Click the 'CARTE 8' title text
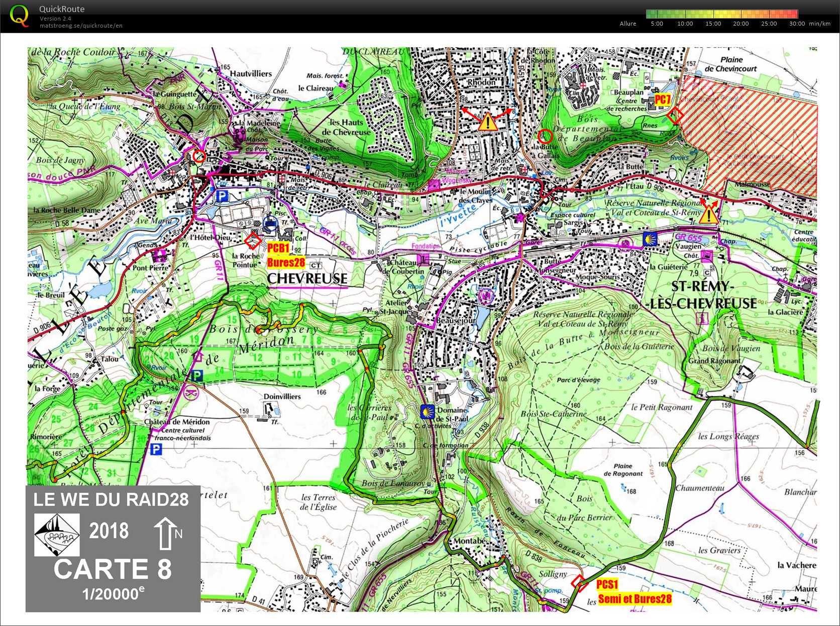Screen dimensions: 840x626 click(x=113, y=570)
